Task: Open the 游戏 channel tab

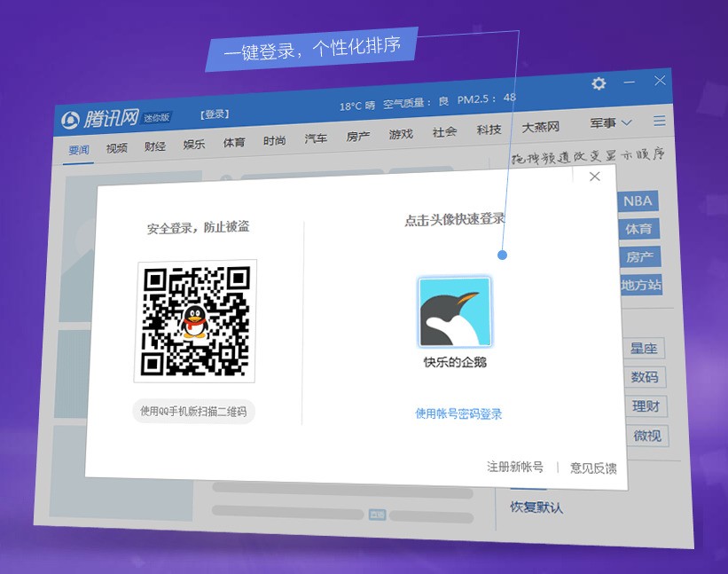Action: [x=401, y=134]
